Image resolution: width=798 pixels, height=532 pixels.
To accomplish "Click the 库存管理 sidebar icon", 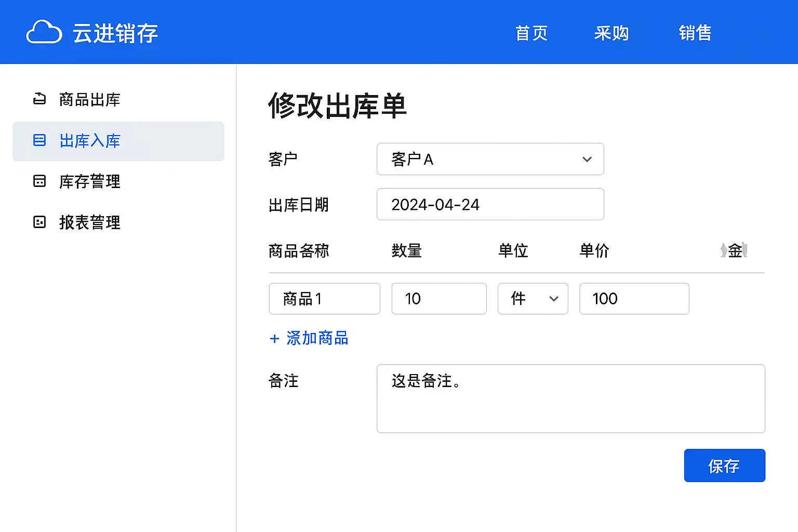I will pos(39,181).
